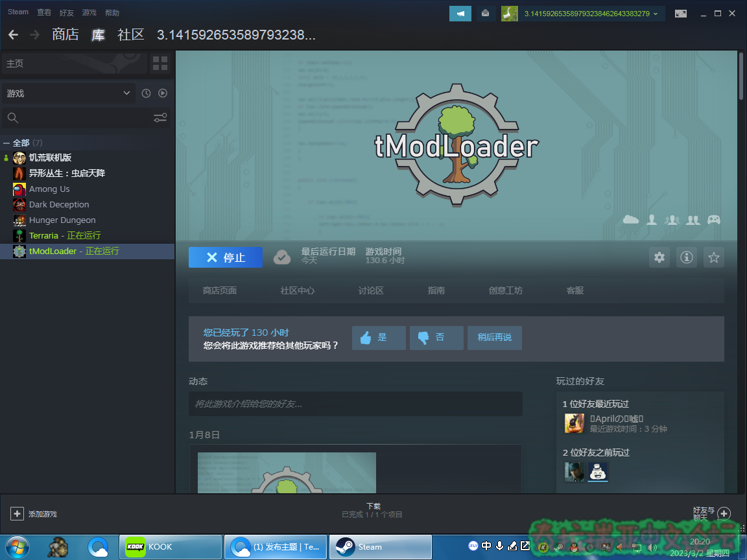Open the Steam menu
747x560 pixels.
click(18, 12)
